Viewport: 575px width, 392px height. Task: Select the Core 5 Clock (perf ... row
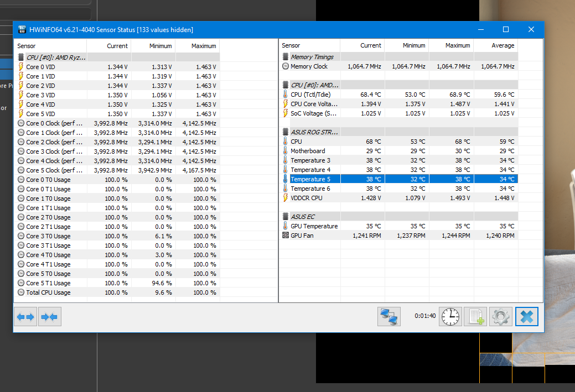pos(117,170)
